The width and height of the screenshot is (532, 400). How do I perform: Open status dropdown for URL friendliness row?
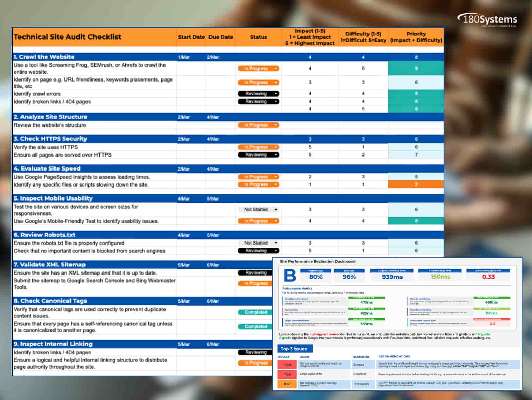pos(259,83)
